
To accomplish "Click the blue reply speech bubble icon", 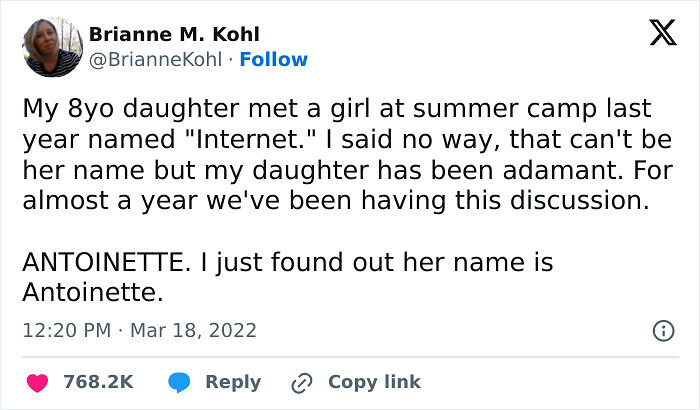I will [179, 382].
